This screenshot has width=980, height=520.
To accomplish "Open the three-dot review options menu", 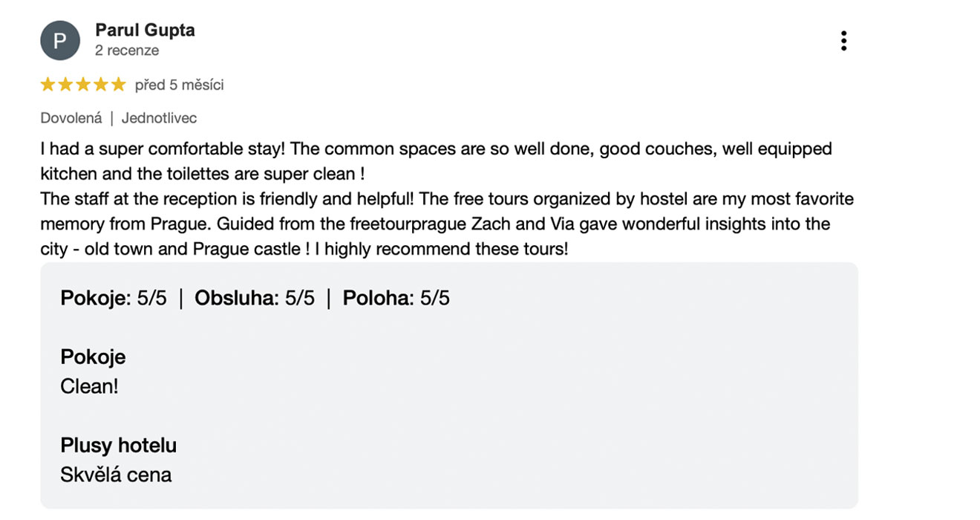I will (x=843, y=41).
